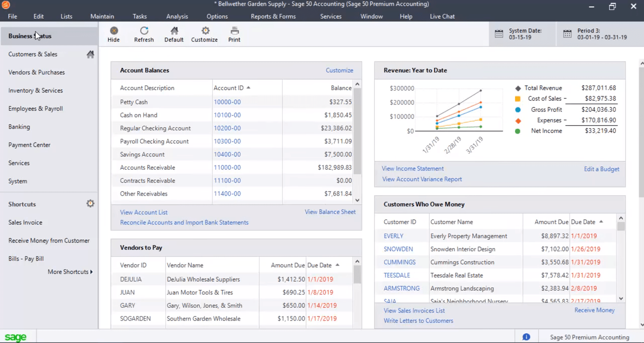Expand More Shortcuts
The width and height of the screenshot is (644, 343).
tap(70, 272)
